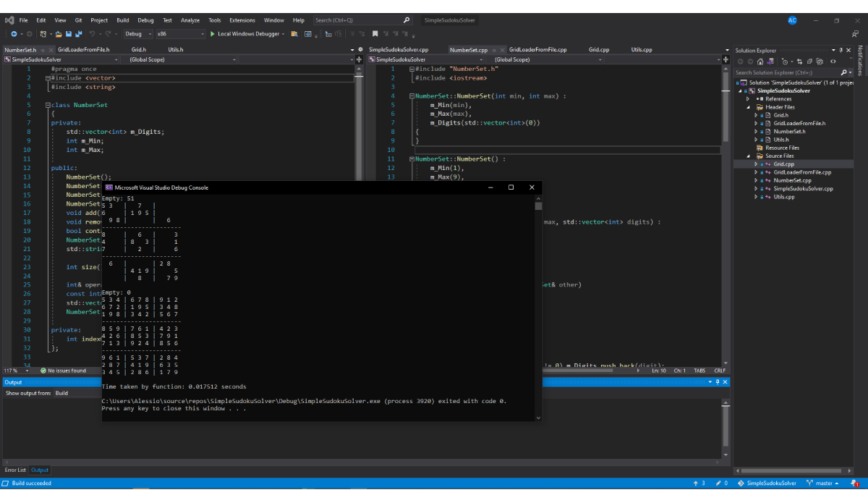Click the editor settings gear icon
This screenshot has width=868, height=503.
click(x=360, y=50)
